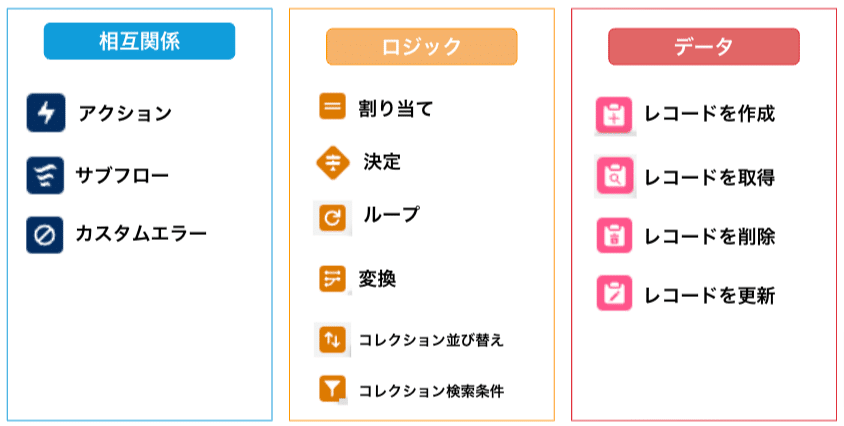Select the レコードを更新 text label
The image size is (844, 426).
pyautogui.click(x=709, y=295)
